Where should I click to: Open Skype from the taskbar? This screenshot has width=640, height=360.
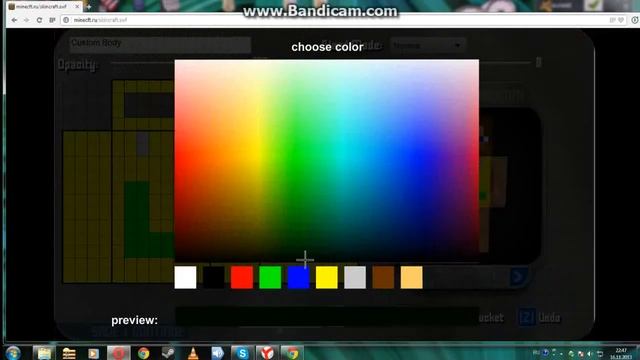point(242,353)
